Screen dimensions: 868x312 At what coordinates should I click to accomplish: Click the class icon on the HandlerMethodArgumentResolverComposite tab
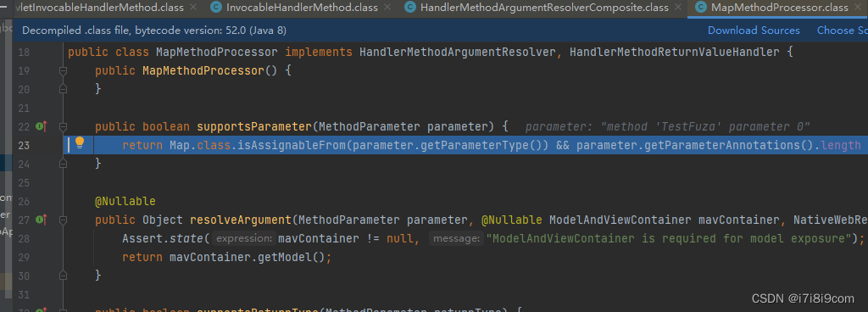point(410,8)
